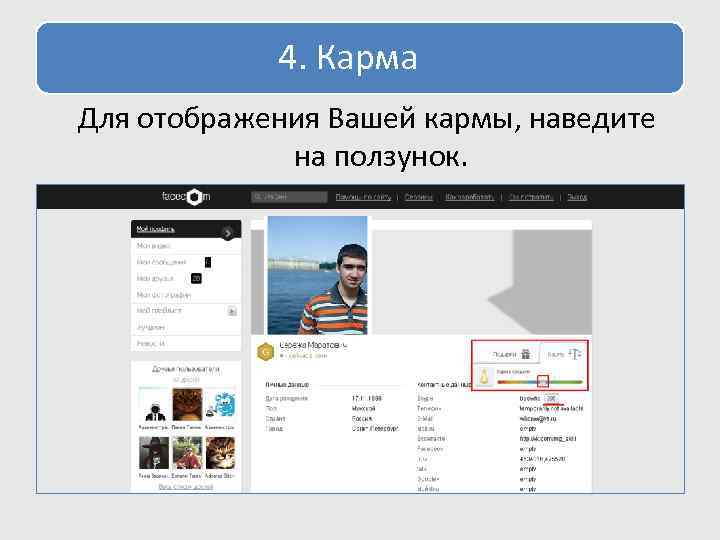Click the scales icon in the karma box
This screenshot has height=540, width=720.
tap(574, 354)
